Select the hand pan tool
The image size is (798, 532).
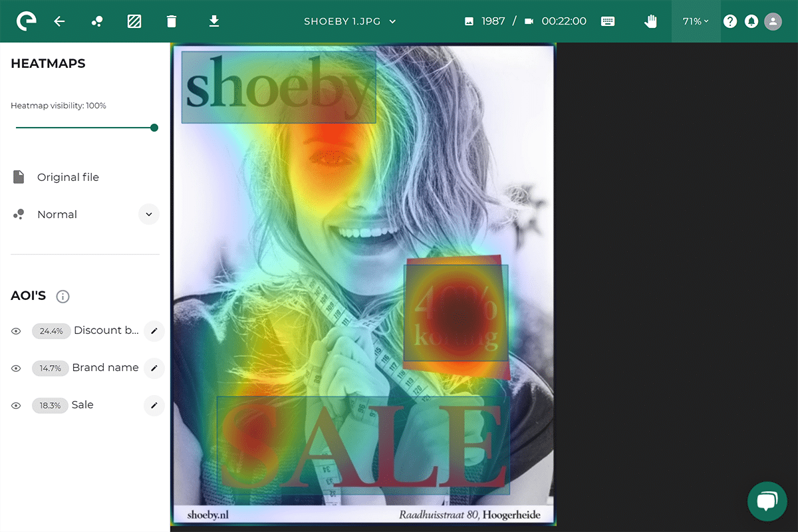point(650,21)
